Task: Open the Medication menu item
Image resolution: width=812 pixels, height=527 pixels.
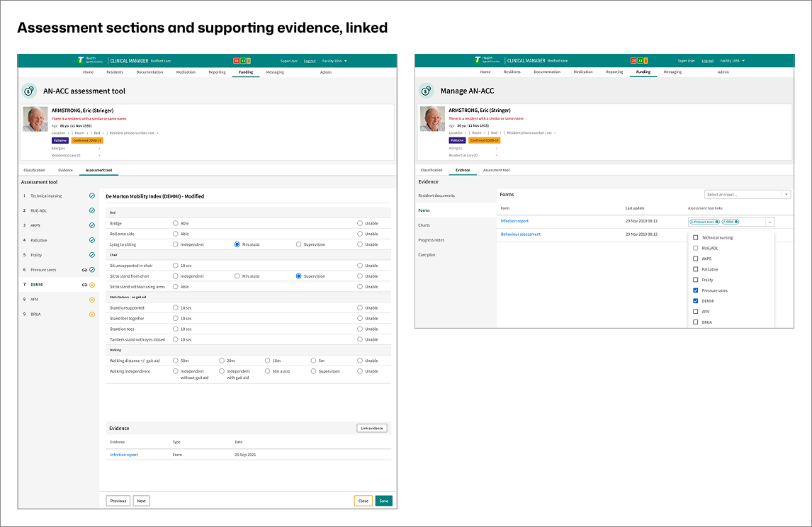Action: tap(185, 72)
